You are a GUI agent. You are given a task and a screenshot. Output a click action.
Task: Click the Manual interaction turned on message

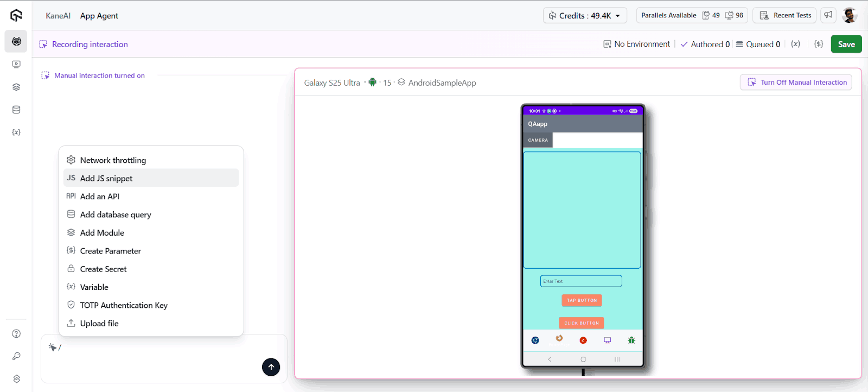coord(93,75)
